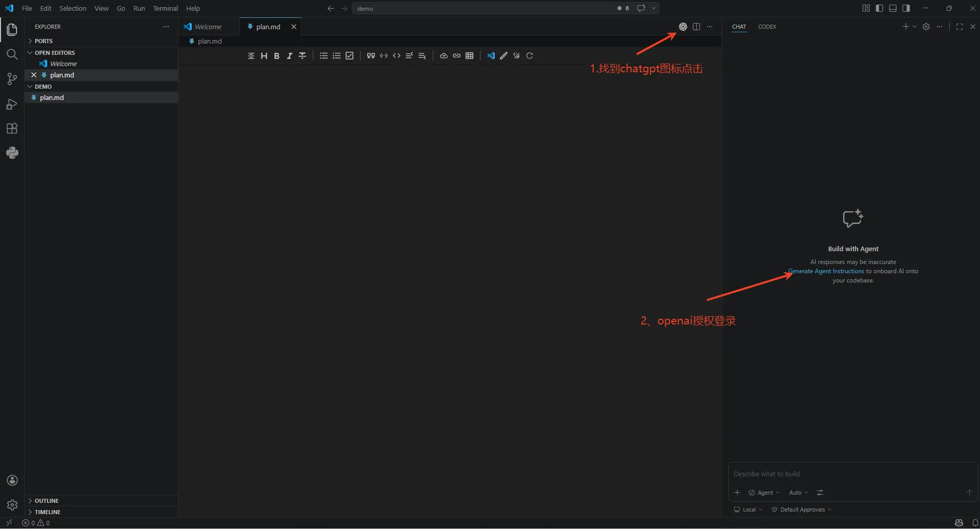Toggle the bottom Panel layout button
Image resolution: width=980 pixels, height=529 pixels.
893,8
